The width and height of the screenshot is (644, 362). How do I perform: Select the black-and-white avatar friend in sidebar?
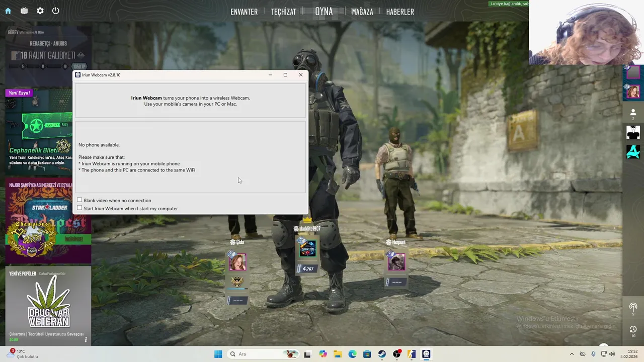(x=633, y=132)
